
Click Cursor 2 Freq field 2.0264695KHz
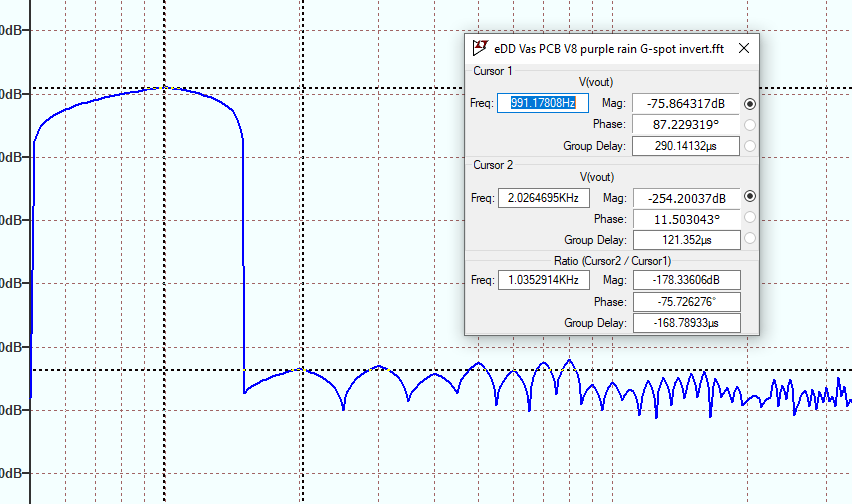tap(544, 198)
